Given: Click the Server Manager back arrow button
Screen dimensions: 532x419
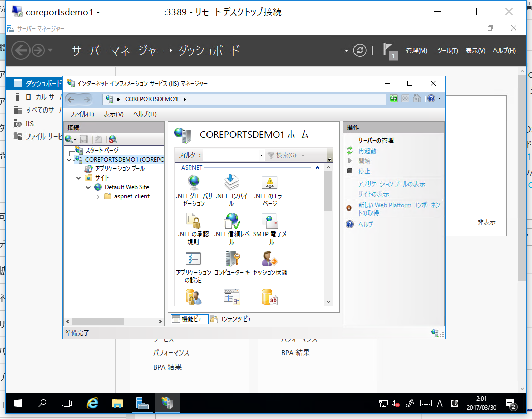Looking at the screenshot, I should [x=21, y=50].
